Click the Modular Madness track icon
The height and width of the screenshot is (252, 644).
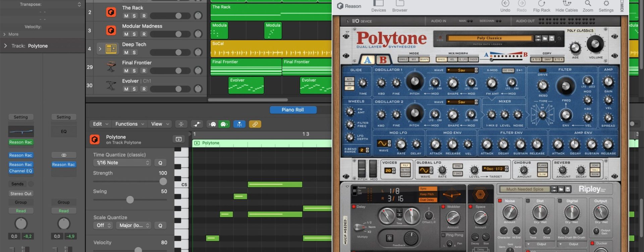(111, 31)
